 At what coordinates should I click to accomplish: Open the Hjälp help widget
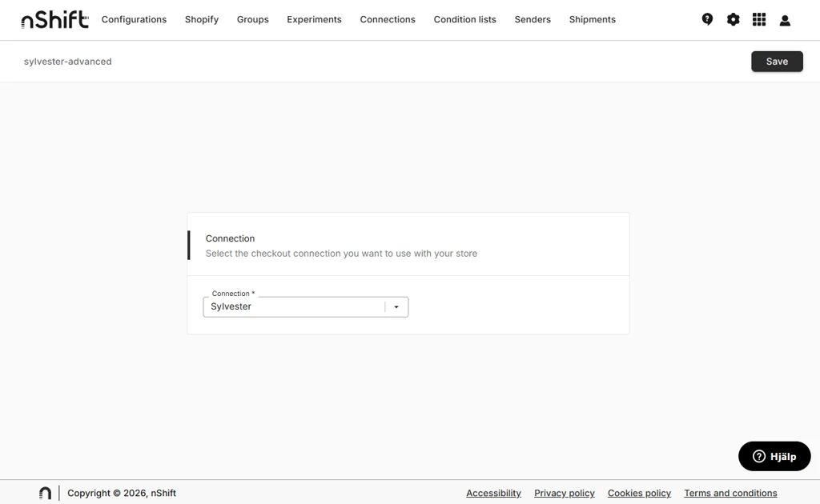click(774, 456)
